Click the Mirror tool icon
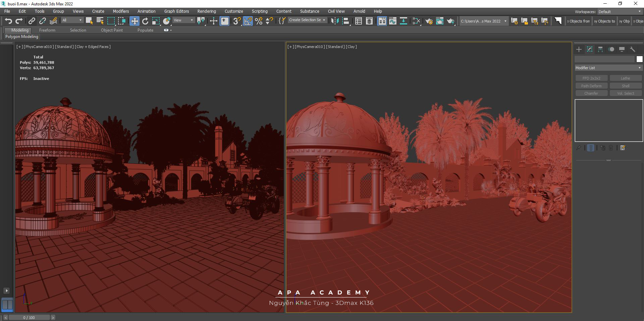 (x=335, y=21)
